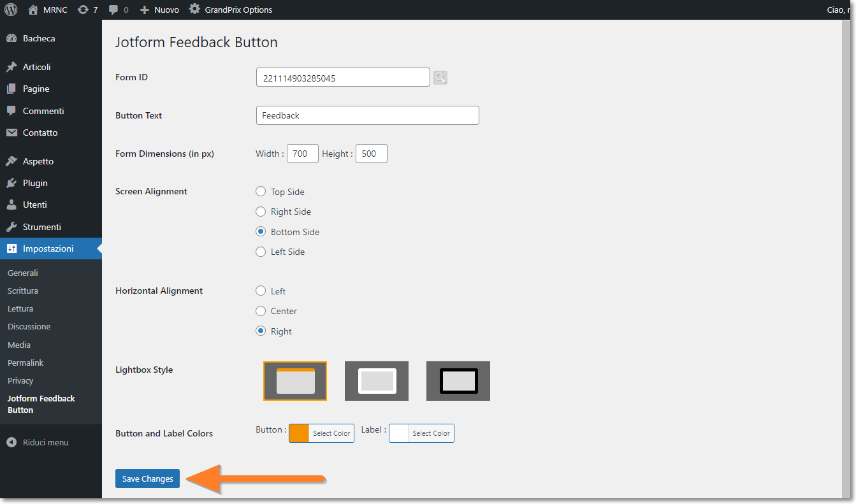Choose Center horizontal alignment
This screenshot has width=856, height=504.
(261, 311)
